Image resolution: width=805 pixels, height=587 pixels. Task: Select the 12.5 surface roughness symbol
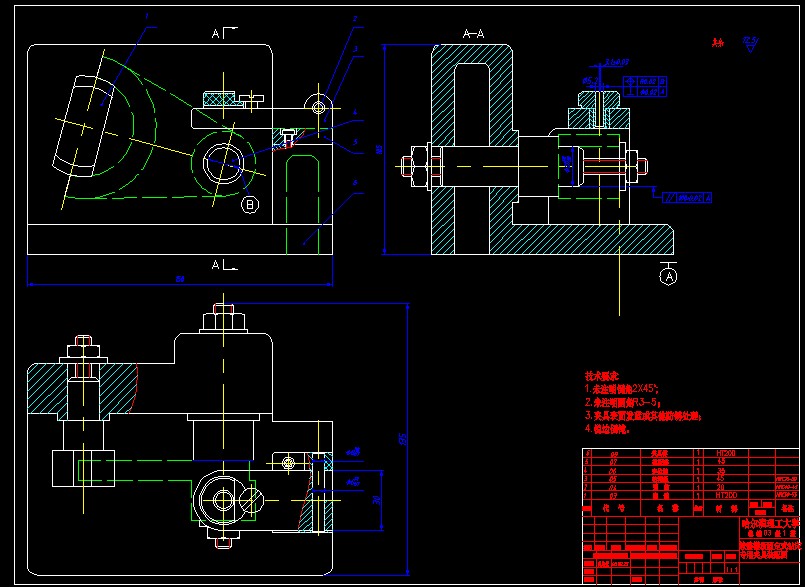[x=751, y=44]
